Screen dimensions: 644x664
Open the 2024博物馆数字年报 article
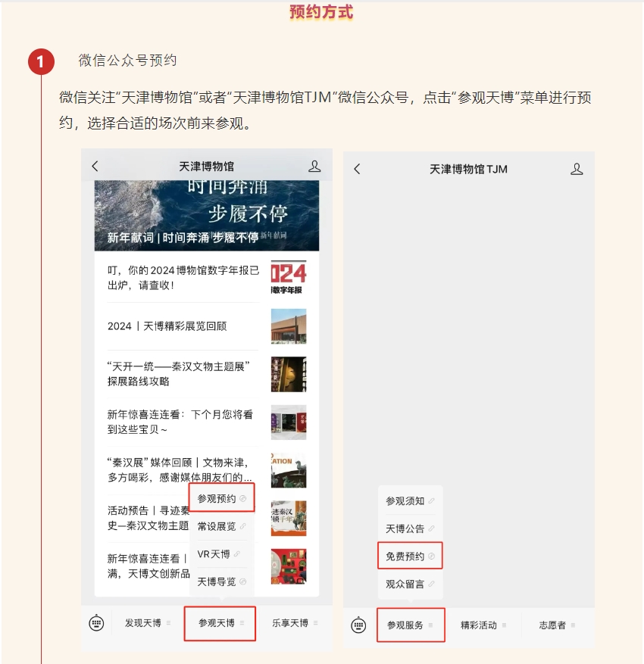pos(206,277)
